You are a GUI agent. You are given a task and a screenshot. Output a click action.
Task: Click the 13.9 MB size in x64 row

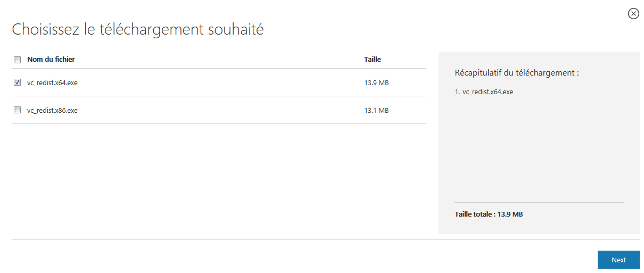click(376, 82)
